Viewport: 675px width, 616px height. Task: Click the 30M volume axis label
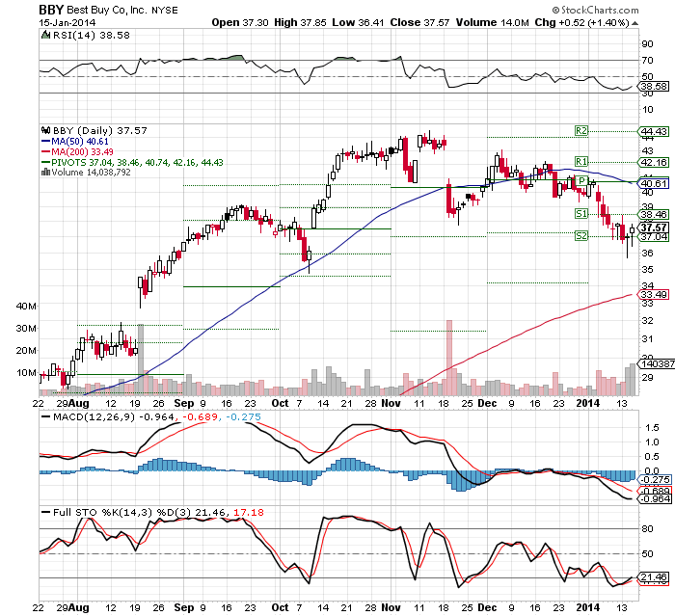tap(26, 329)
